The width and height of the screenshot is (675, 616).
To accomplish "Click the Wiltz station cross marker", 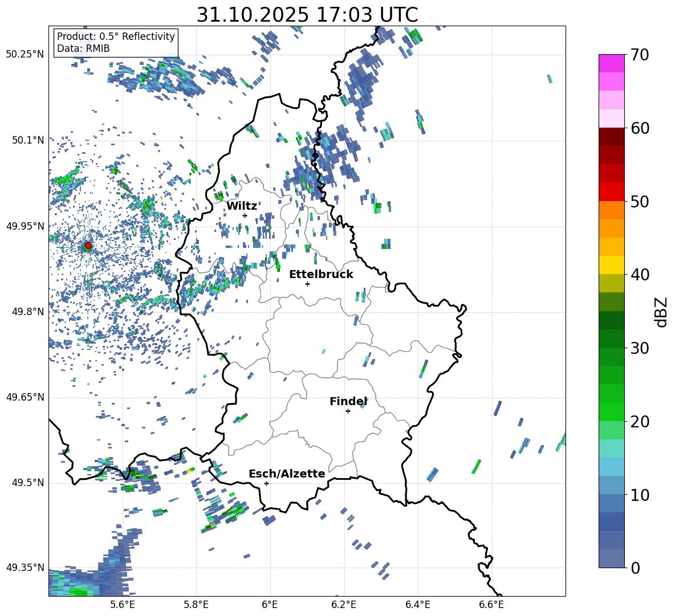I will [245, 215].
